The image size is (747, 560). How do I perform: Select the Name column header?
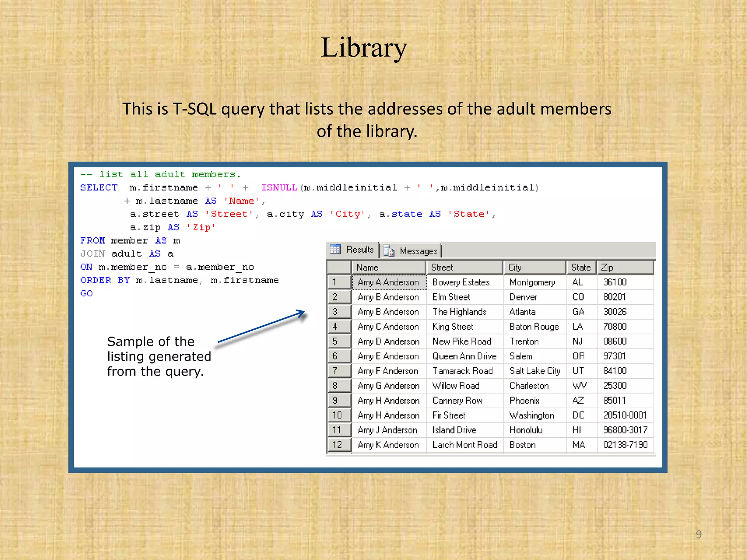pyautogui.click(x=389, y=267)
